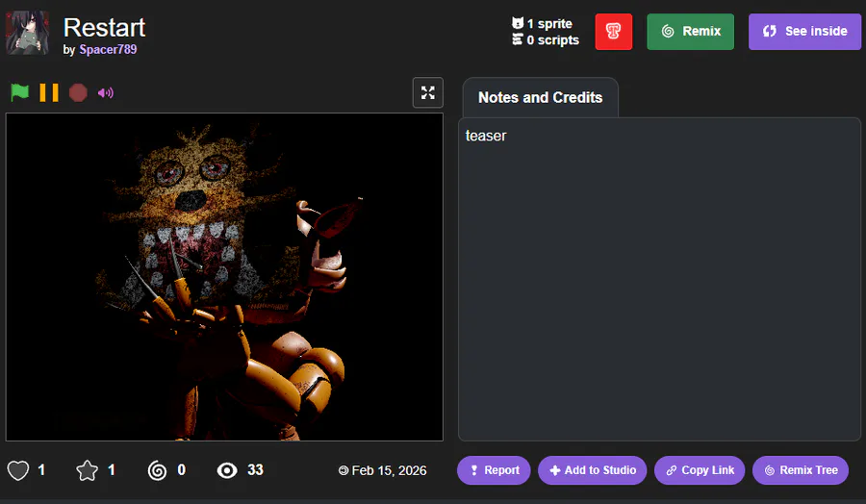Click the '0 scripts' count text
Viewport: 866px width, 504px height.
pyautogui.click(x=553, y=40)
